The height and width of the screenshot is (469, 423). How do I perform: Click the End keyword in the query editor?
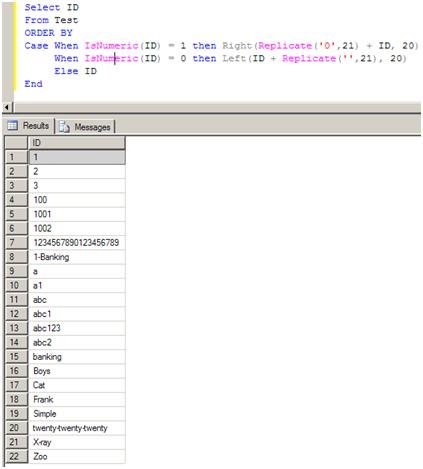pyautogui.click(x=33, y=84)
